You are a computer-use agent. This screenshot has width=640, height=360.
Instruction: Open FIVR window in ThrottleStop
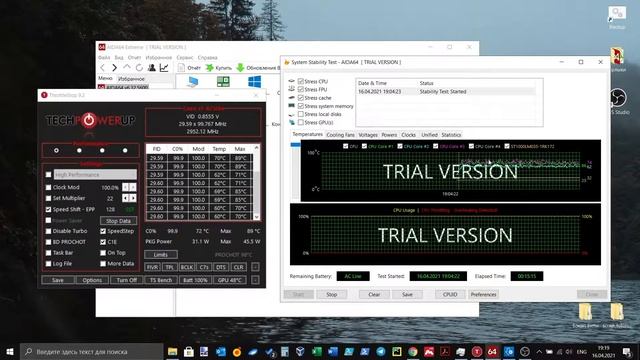(x=152, y=267)
